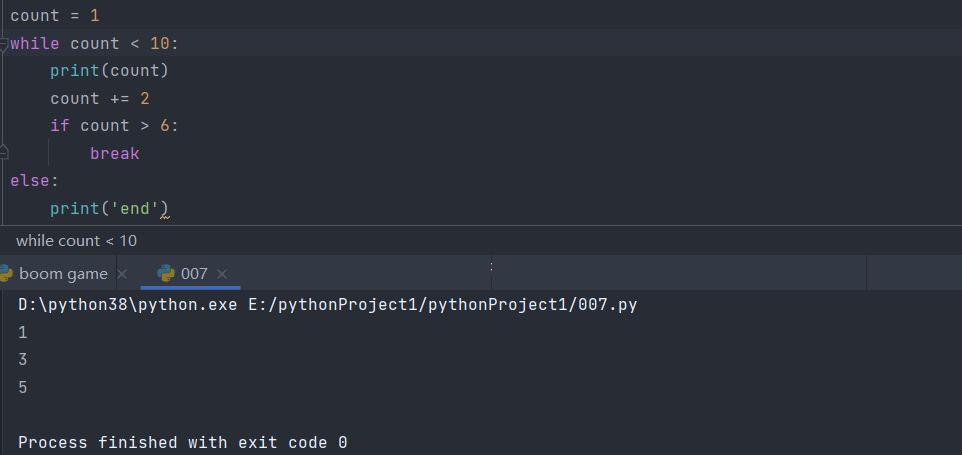Image resolution: width=962 pixels, height=455 pixels.
Task: Click 'Process finished with exit code 0'
Action: [183, 442]
